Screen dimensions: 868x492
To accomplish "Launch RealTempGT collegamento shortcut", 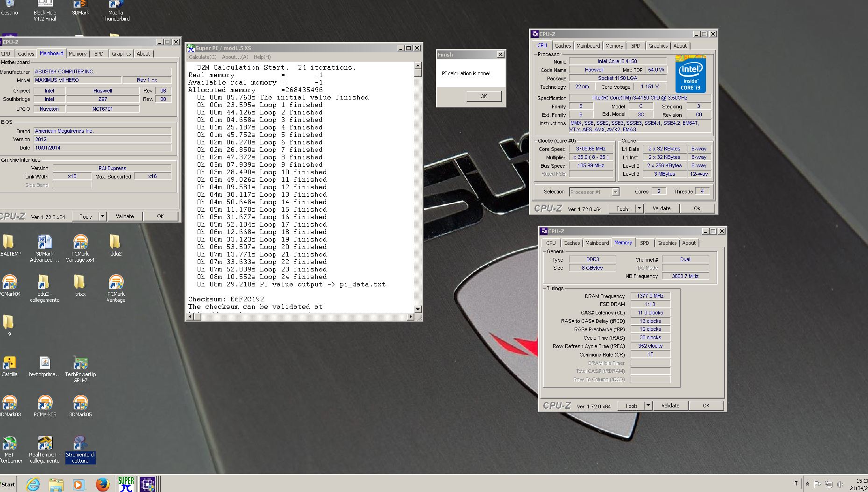I will pyautogui.click(x=44, y=449).
